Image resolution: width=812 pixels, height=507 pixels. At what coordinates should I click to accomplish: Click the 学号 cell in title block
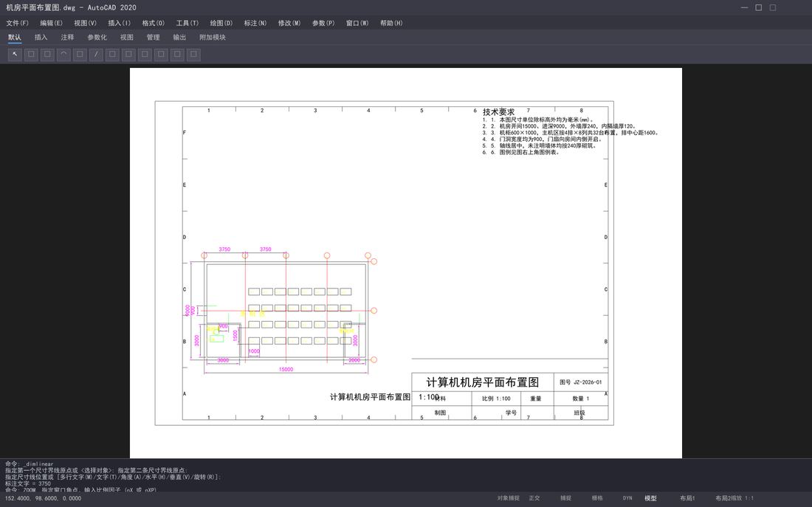(511, 413)
